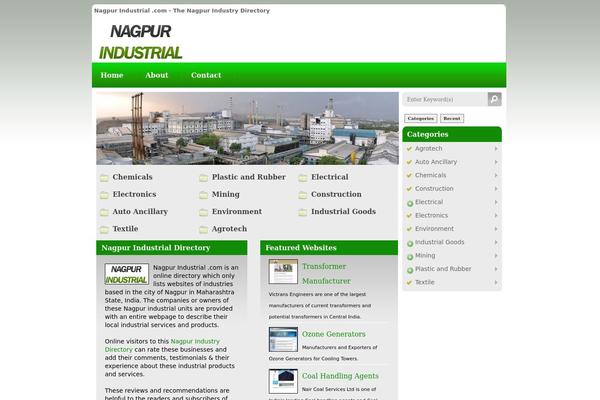Click the Nagpur Industrial header logo
This screenshot has height=400, width=600.
(140, 42)
